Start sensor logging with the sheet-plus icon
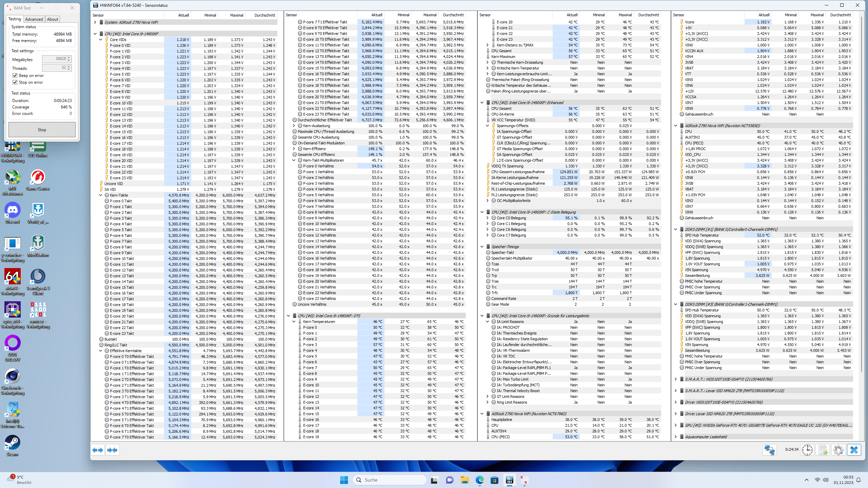This screenshot has width=868, height=488. 823,450
